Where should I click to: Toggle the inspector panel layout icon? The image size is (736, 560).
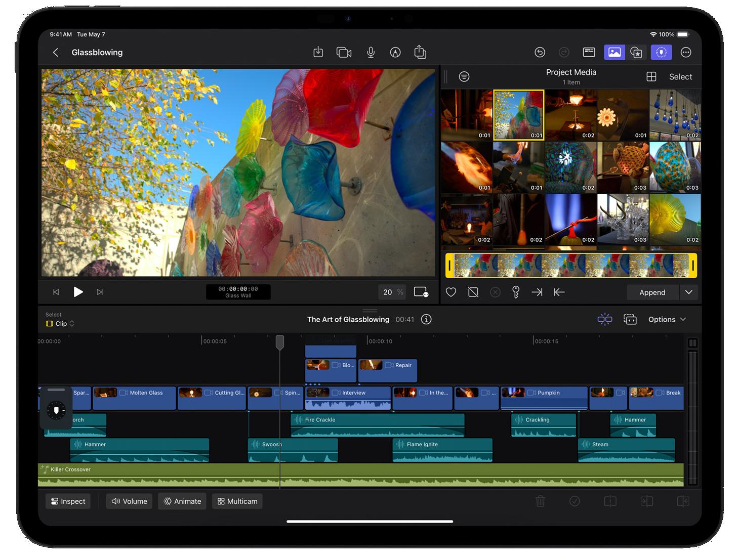pyautogui.click(x=589, y=52)
